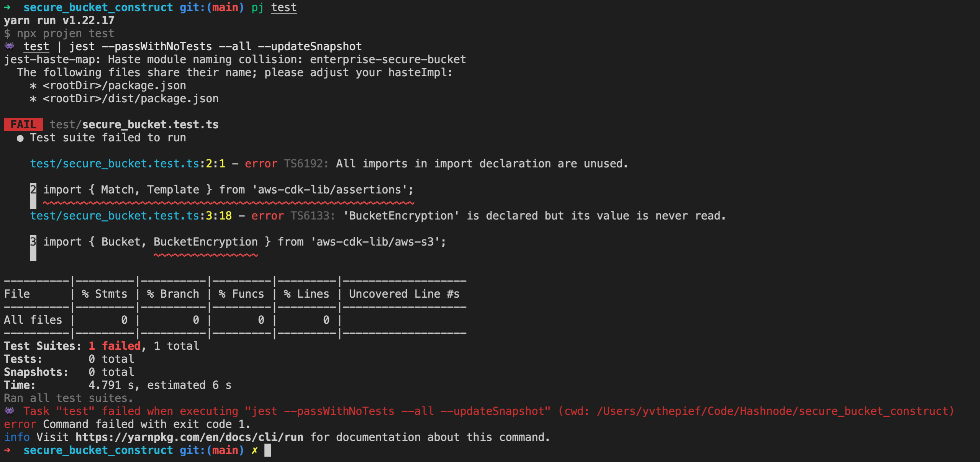The height and width of the screenshot is (462, 980).
Task: Click the alien icon before Task failed message
Action: 9,411
